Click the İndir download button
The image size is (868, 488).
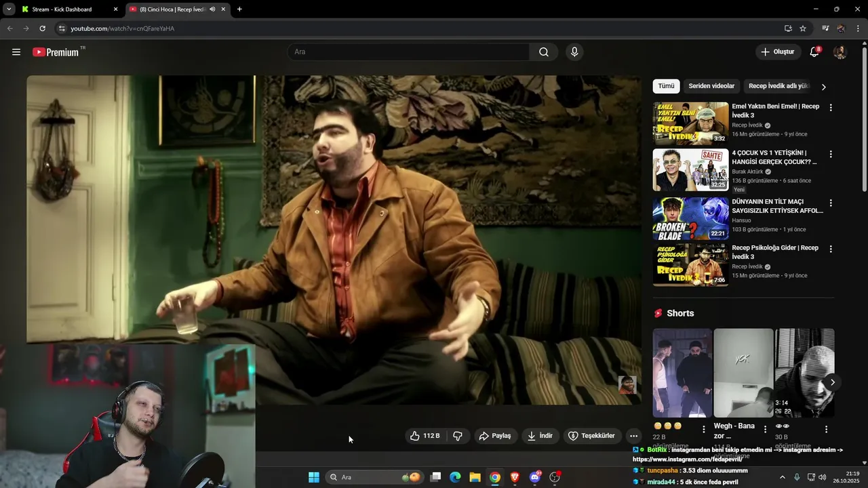click(540, 436)
